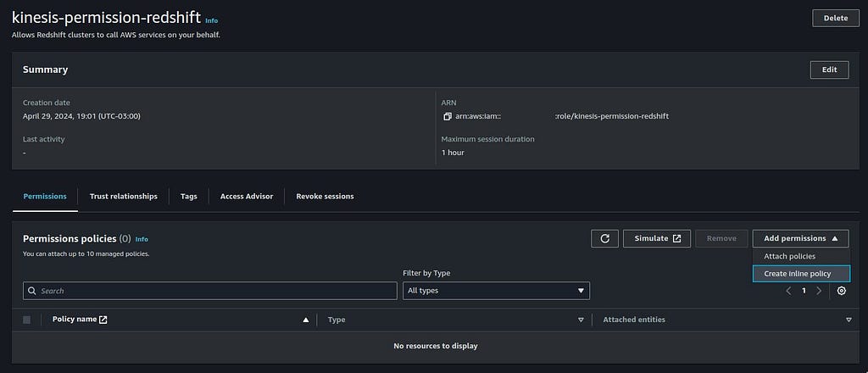Choose Attach policies from the menu
868x373 pixels.
point(800,257)
